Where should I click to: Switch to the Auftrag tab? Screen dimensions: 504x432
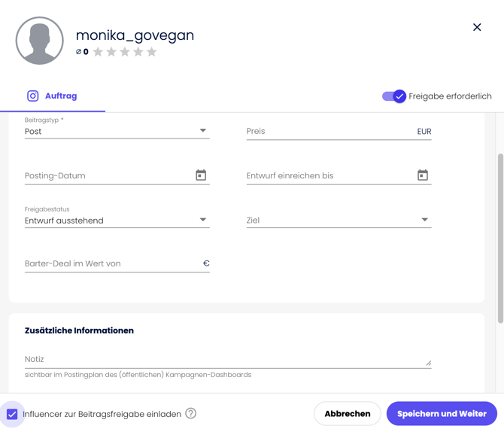pyautogui.click(x=53, y=96)
